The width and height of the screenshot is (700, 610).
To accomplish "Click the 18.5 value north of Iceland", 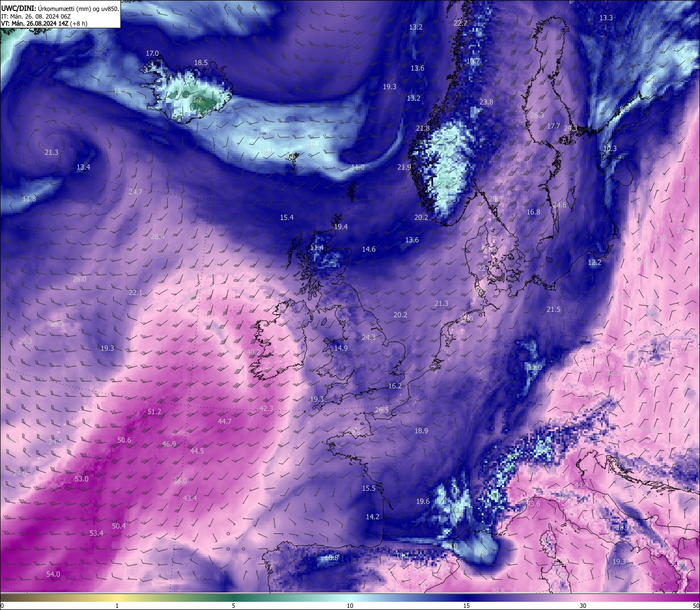I will [x=201, y=62].
